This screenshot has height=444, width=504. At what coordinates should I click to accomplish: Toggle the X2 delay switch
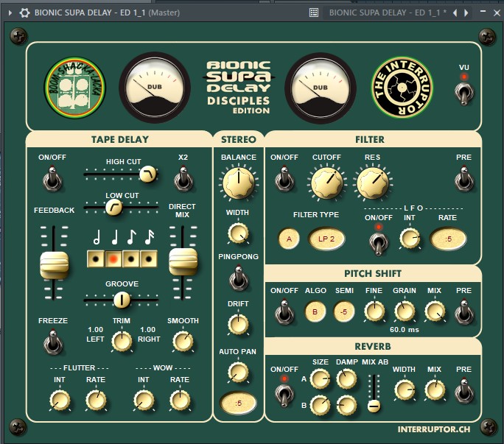point(183,178)
